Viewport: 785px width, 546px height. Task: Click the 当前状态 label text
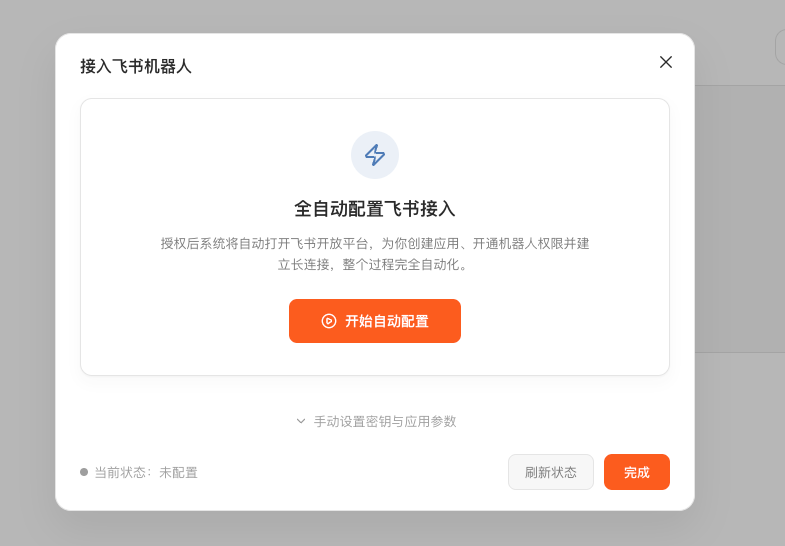pos(122,472)
